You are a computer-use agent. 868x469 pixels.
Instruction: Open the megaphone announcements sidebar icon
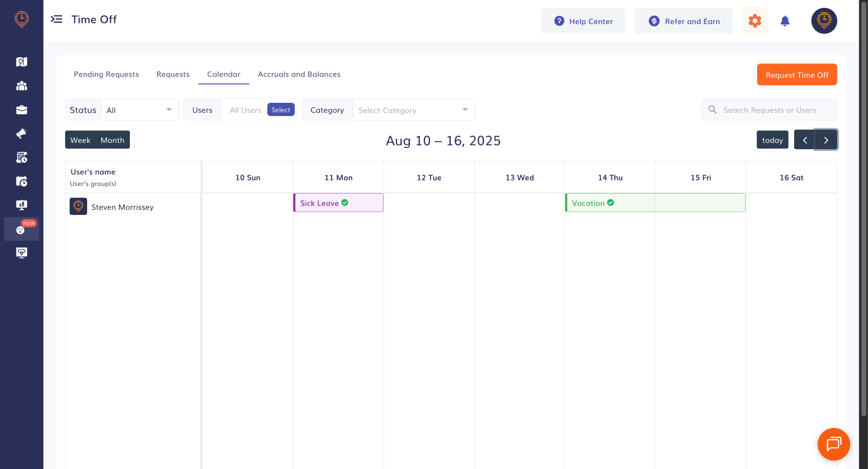pos(21,134)
